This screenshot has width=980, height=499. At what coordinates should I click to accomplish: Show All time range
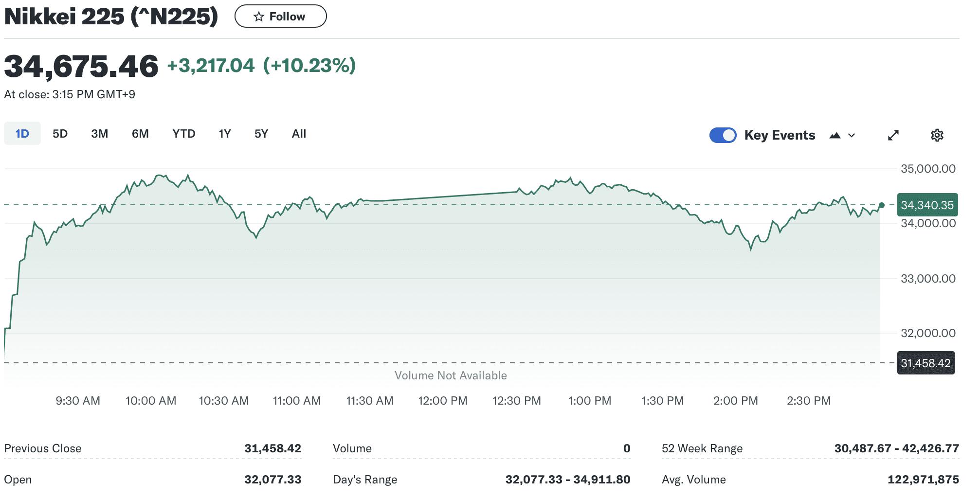299,134
